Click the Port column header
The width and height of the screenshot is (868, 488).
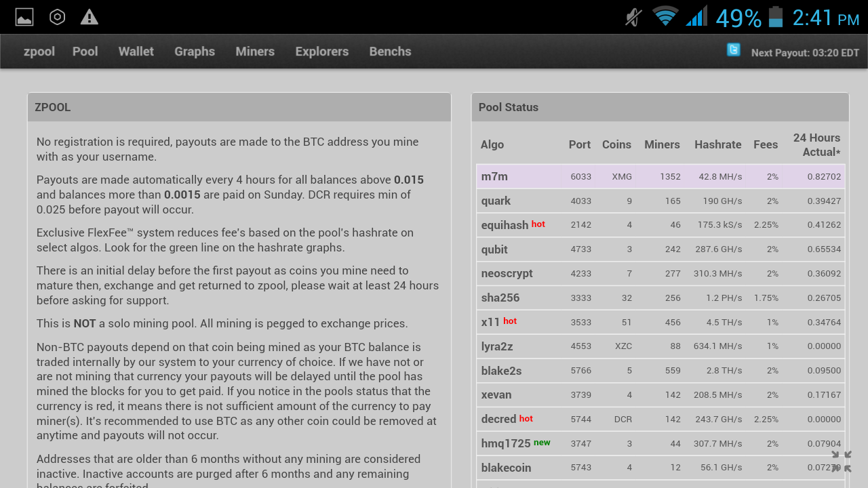(x=580, y=144)
